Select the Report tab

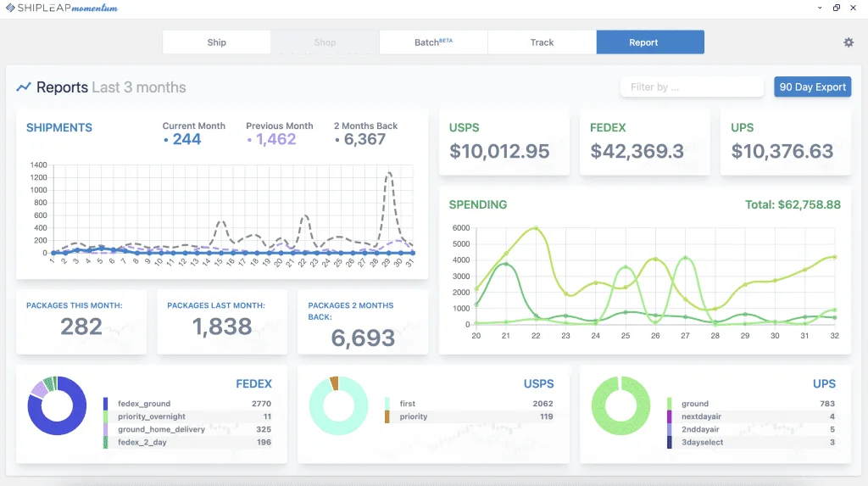tap(650, 42)
